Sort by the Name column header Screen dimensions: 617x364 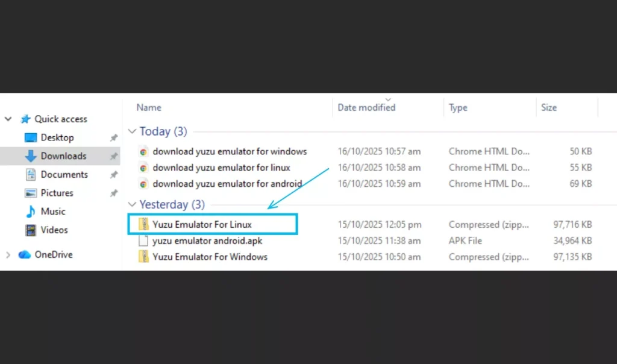[149, 107]
